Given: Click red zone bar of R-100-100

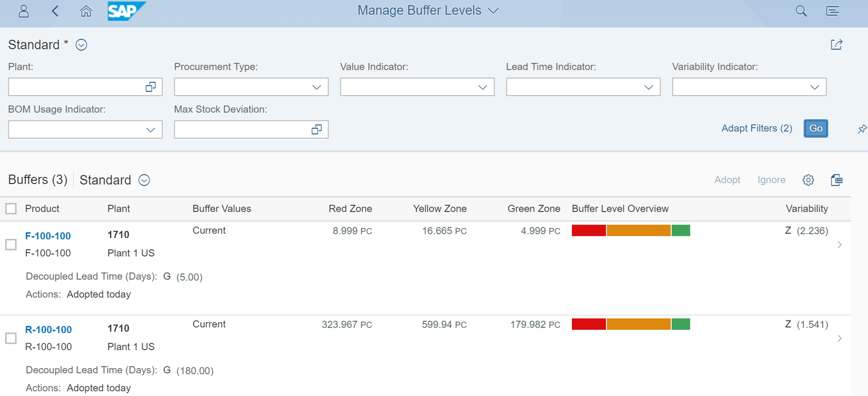Looking at the screenshot, I should click(588, 324).
